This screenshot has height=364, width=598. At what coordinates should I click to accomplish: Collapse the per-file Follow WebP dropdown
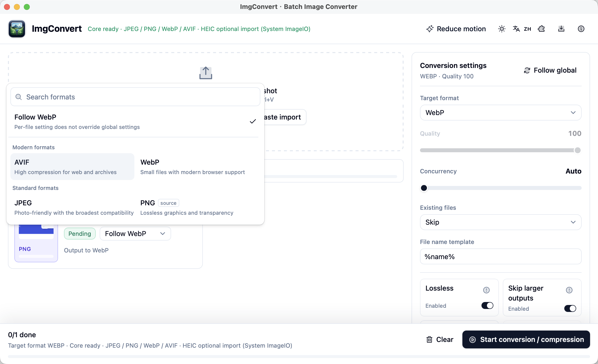(x=135, y=234)
